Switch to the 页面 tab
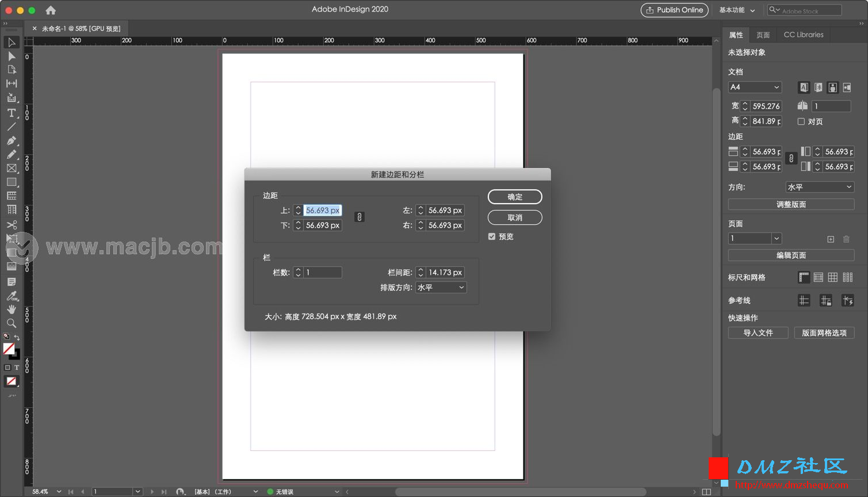This screenshot has height=497, width=868. coord(763,35)
